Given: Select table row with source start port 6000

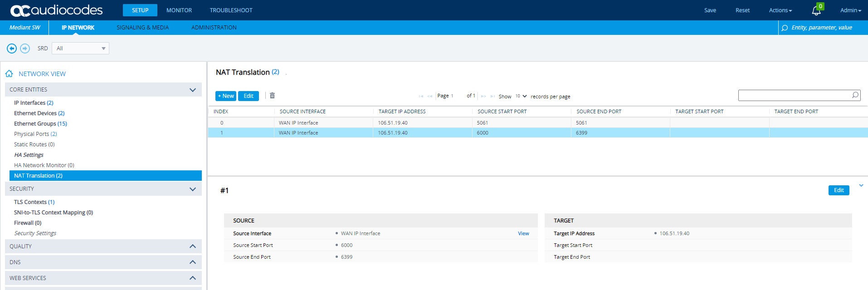Looking at the screenshot, I should click(x=538, y=133).
